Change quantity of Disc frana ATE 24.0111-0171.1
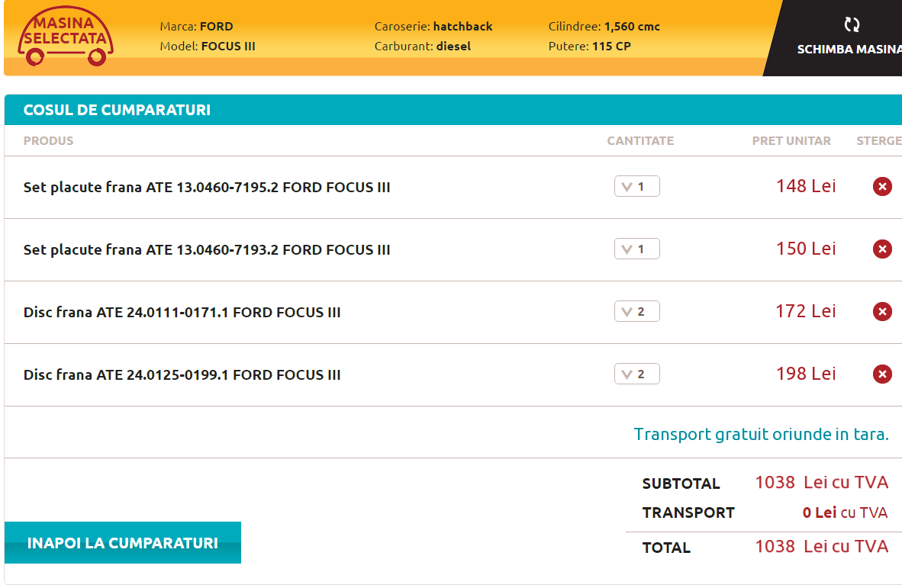The width and height of the screenshot is (902, 588). [x=636, y=312]
